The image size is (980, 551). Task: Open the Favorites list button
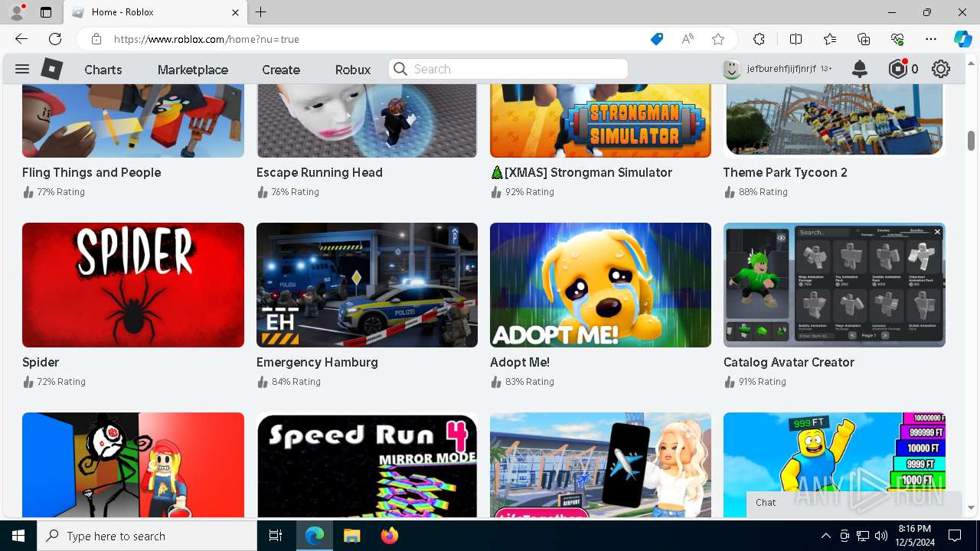coord(830,39)
